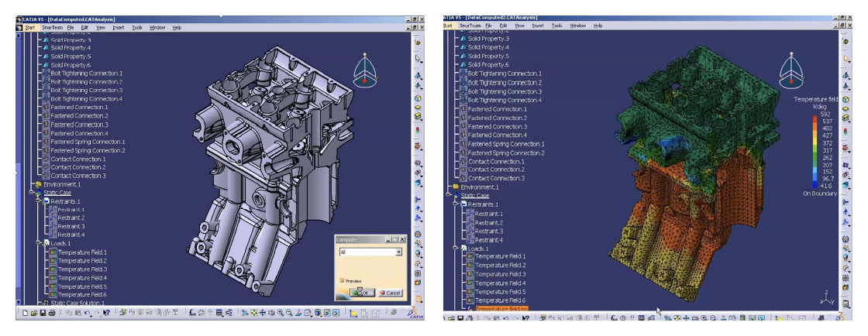Collapse Restraints.1 node in left window tree
868x336 pixels.
tap(39, 201)
